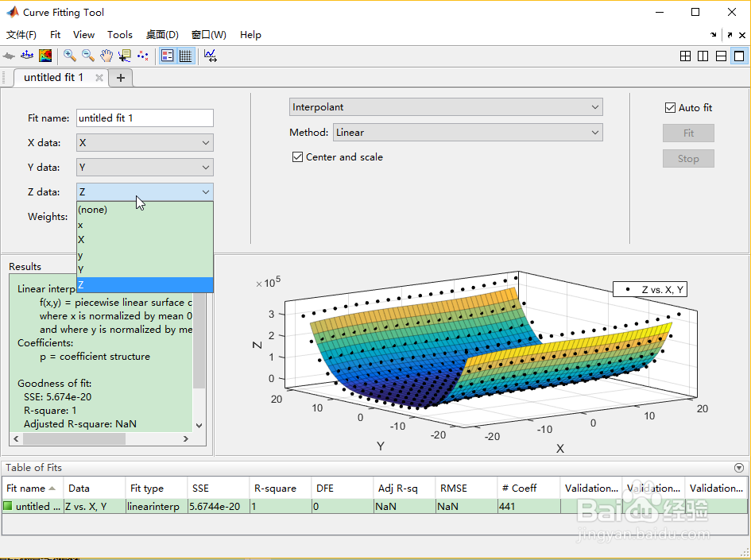Click the green fit checkbox in the Table of Fits

pos(8,506)
